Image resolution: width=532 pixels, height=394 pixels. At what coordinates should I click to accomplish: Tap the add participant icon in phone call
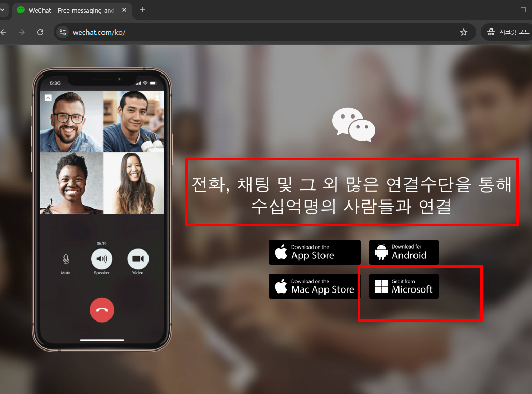tap(158, 98)
